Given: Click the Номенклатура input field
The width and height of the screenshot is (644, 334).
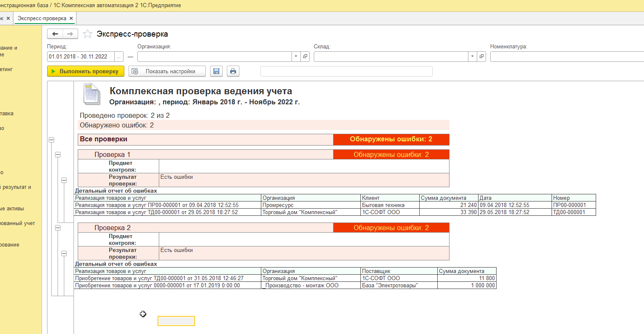Looking at the screenshot, I should (567, 56).
